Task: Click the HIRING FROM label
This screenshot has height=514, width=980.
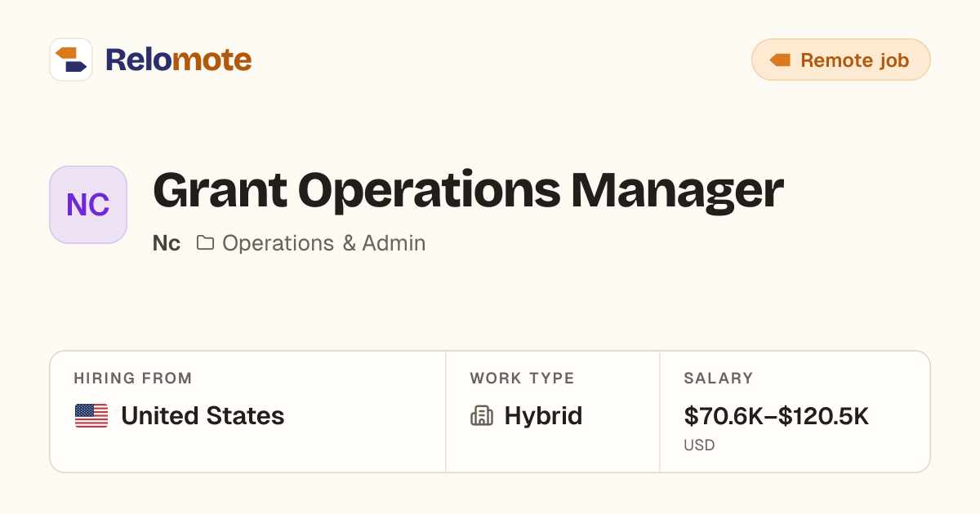Action: tap(133, 379)
